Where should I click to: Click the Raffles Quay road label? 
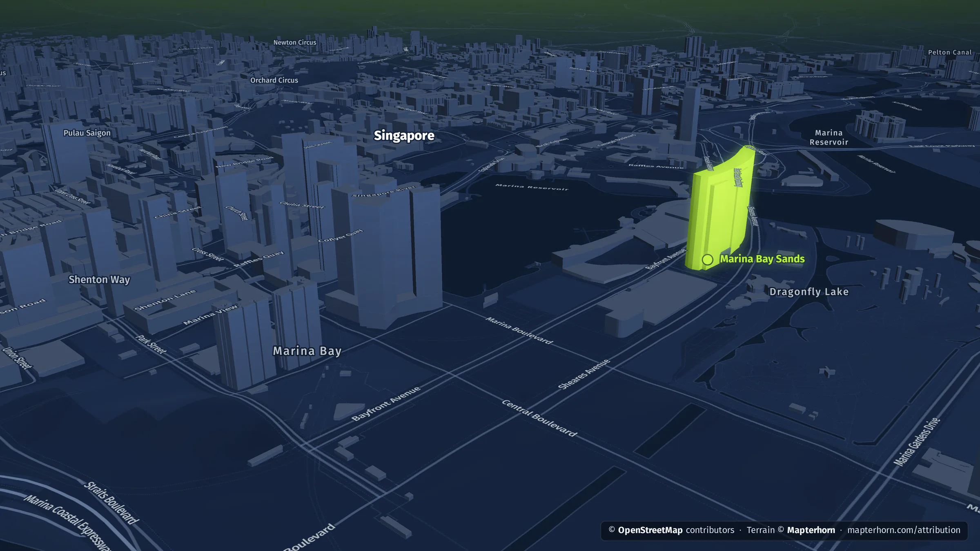point(258,259)
